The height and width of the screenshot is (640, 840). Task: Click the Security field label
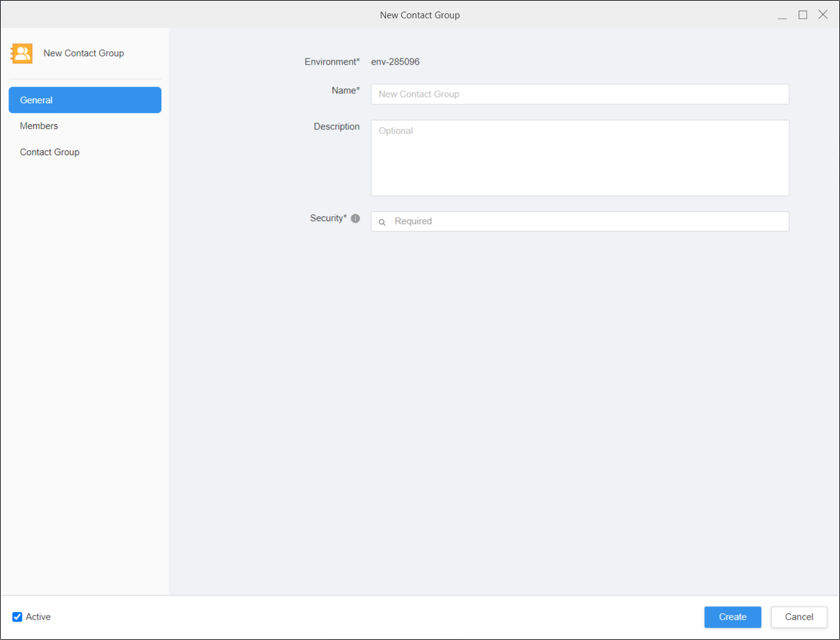[x=328, y=218]
